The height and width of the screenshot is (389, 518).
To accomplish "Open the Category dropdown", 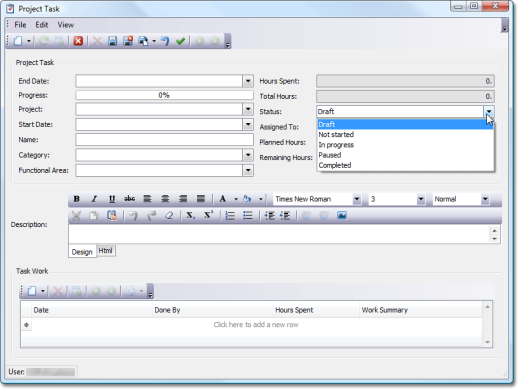I will pyautogui.click(x=248, y=155).
